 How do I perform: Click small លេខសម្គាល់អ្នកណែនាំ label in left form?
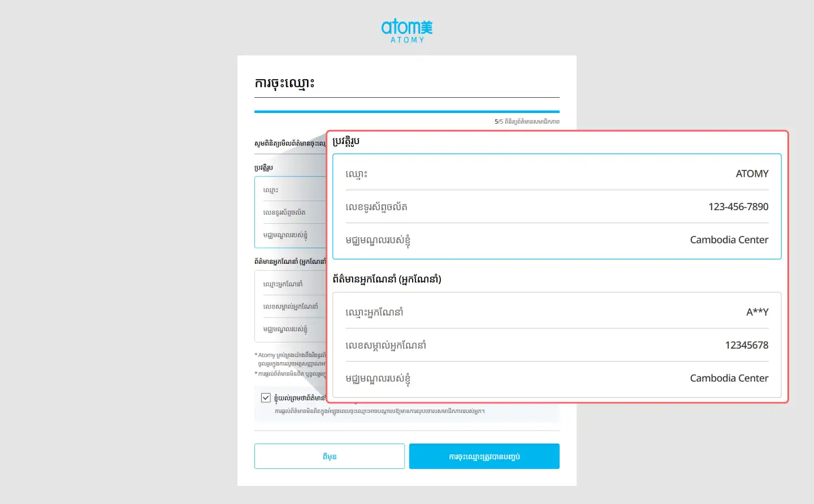pyautogui.click(x=291, y=307)
